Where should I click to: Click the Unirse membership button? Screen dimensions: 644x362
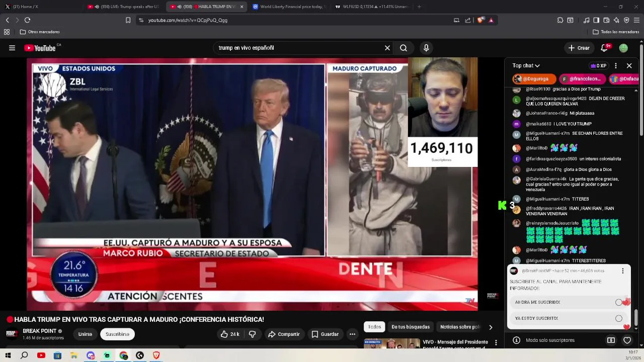(85, 334)
